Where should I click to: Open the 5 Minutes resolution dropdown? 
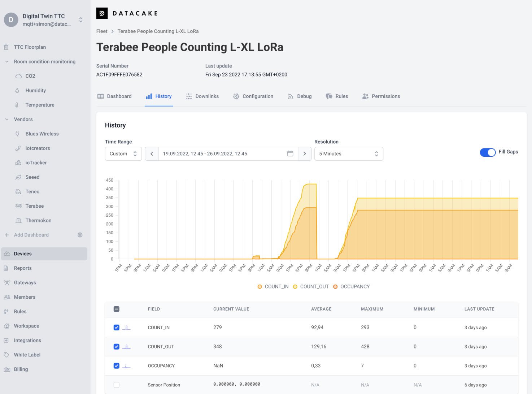349,154
